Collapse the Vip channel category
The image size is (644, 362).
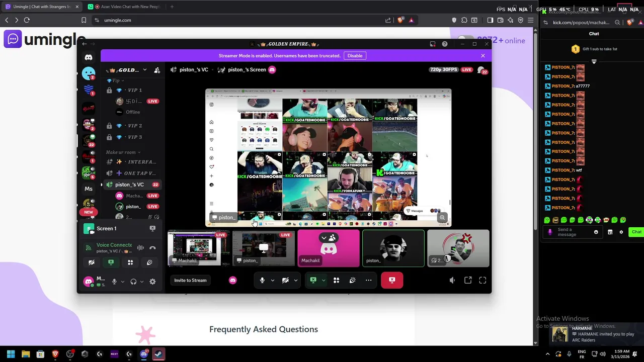click(116, 80)
